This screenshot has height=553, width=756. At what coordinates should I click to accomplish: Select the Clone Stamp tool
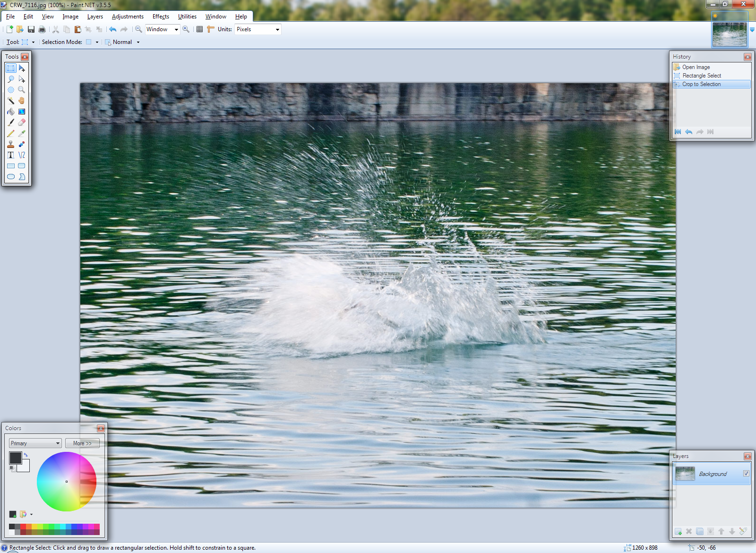[11, 144]
